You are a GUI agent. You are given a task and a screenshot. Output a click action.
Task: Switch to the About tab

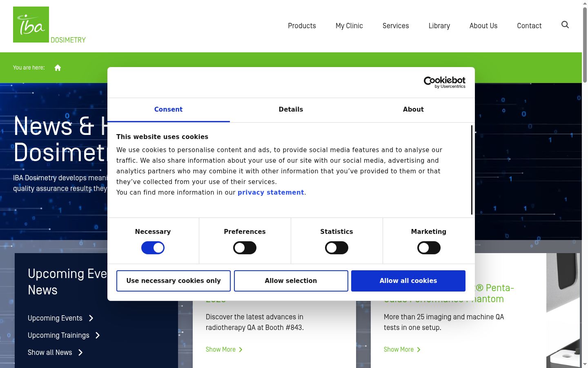click(x=413, y=110)
